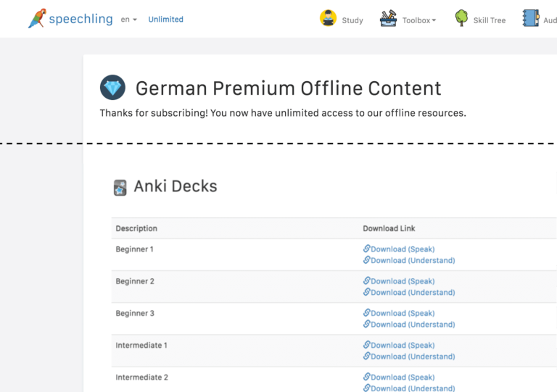Expand the Toolbox dropdown menu

click(419, 20)
